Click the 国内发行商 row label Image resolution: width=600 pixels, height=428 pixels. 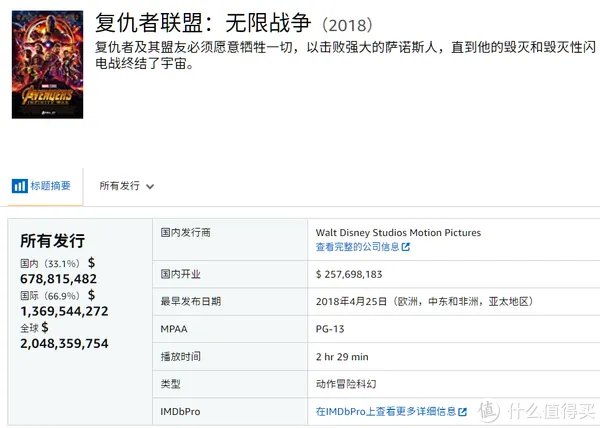(186, 233)
